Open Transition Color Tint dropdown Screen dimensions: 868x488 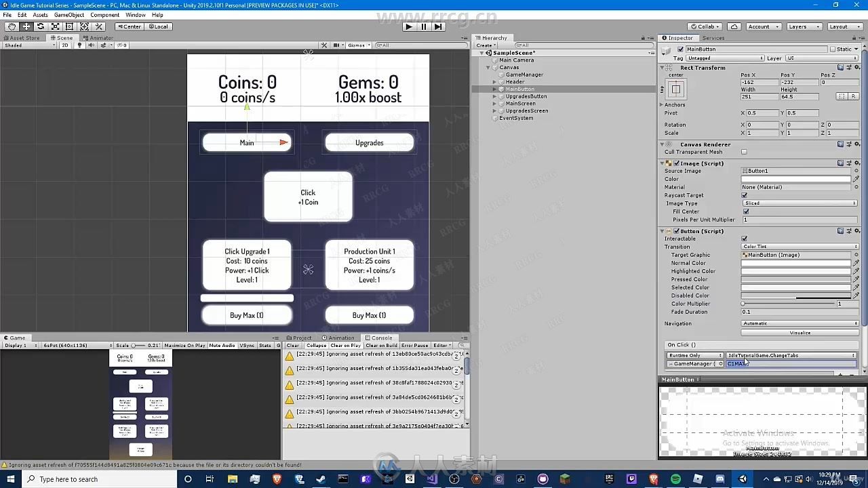pyautogui.click(x=800, y=247)
